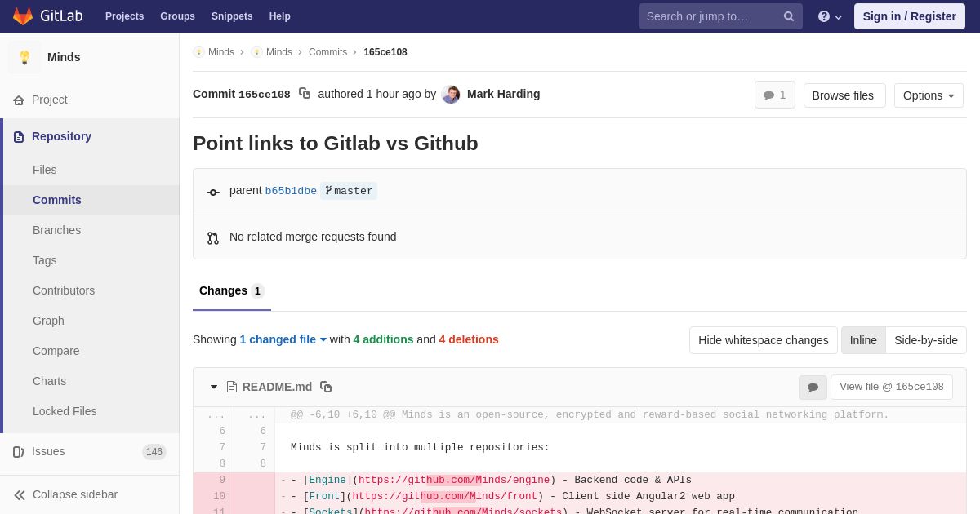Click the GitLab fox logo

[x=23, y=16]
